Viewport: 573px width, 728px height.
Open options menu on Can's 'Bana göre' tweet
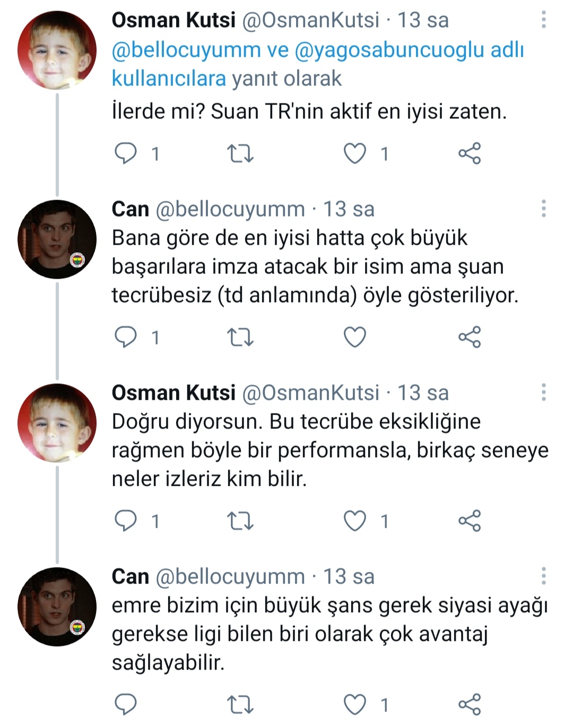543,209
